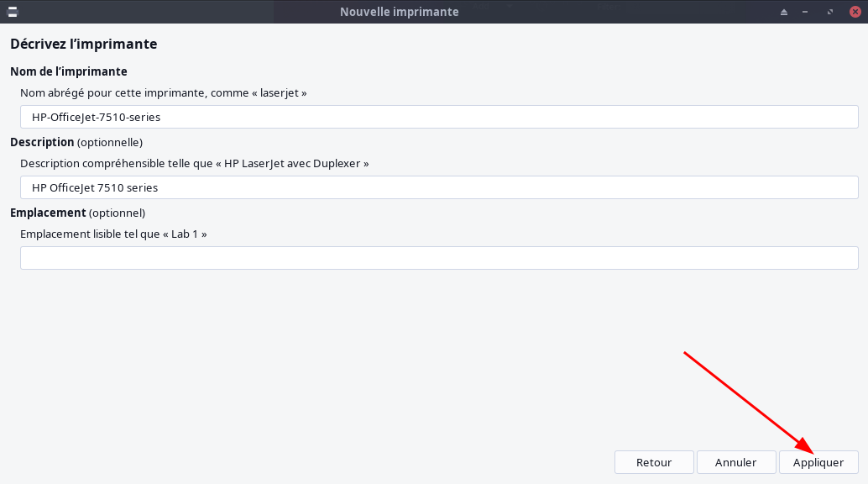
Task: Focus the printer name field HP-OfficeJet-7510-series
Action: (439, 117)
